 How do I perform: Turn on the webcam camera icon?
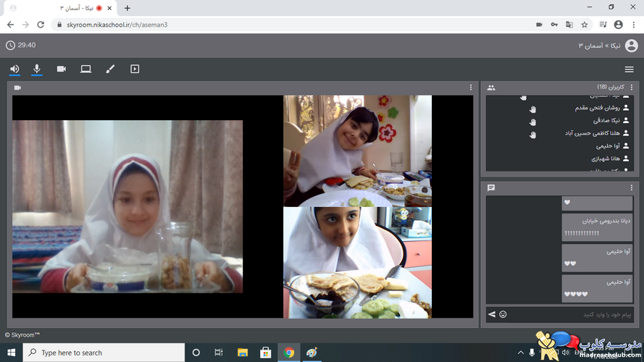click(61, 69)
